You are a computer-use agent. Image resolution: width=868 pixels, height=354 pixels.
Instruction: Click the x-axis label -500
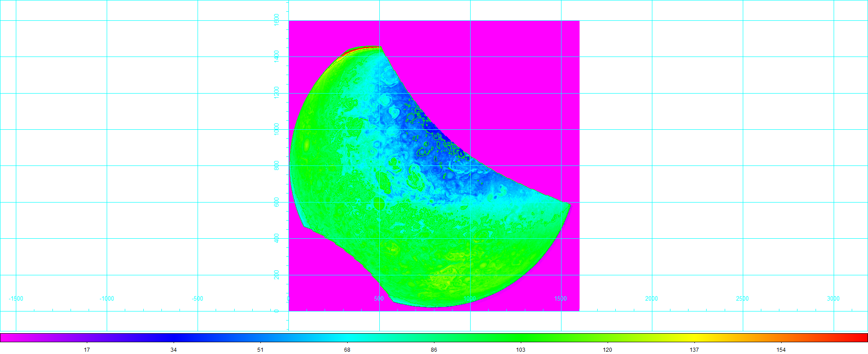[x=198, y=299]
